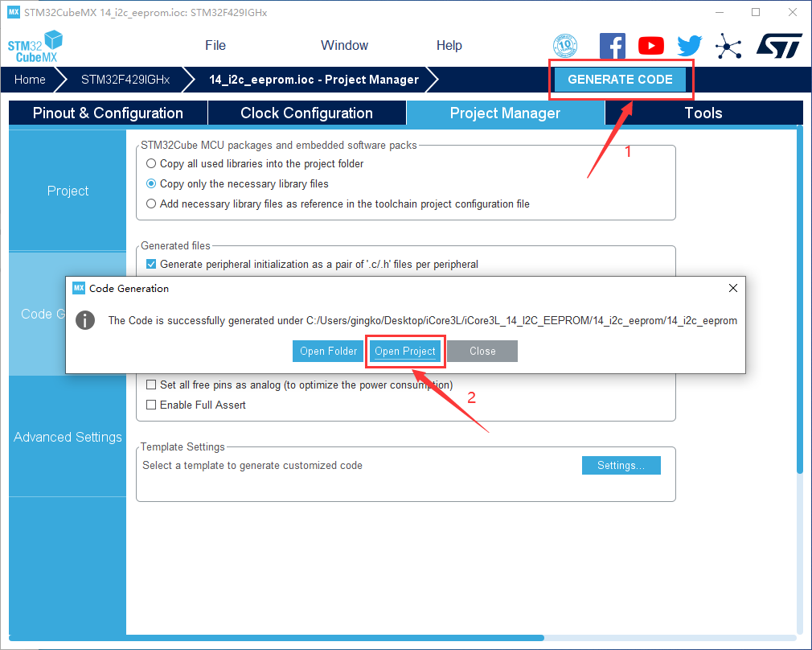
Task: Click the Home breadcrumb
Action: pyautogui.click(x=30, y=80)
